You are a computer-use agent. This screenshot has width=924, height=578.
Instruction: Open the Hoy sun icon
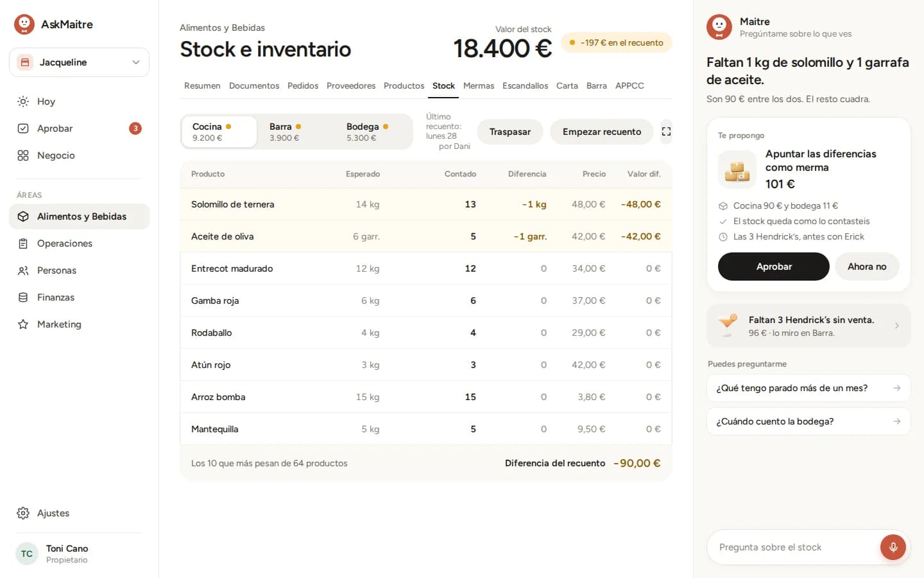[23, 101]
